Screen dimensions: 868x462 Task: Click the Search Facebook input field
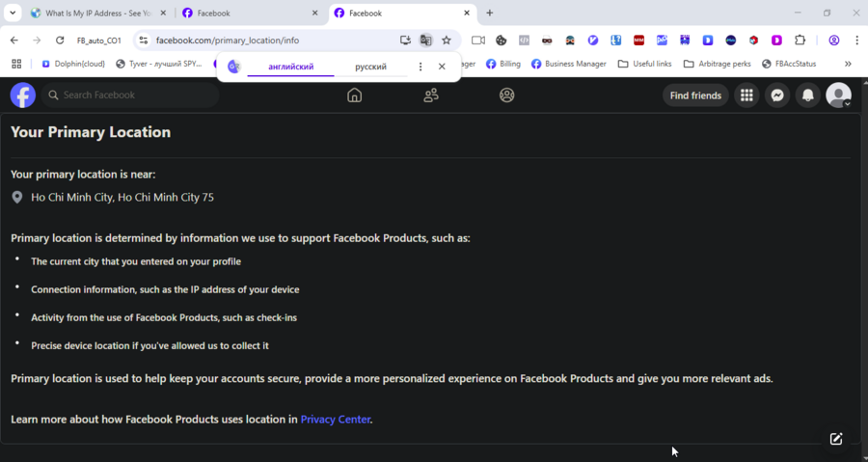coord(135,95)
